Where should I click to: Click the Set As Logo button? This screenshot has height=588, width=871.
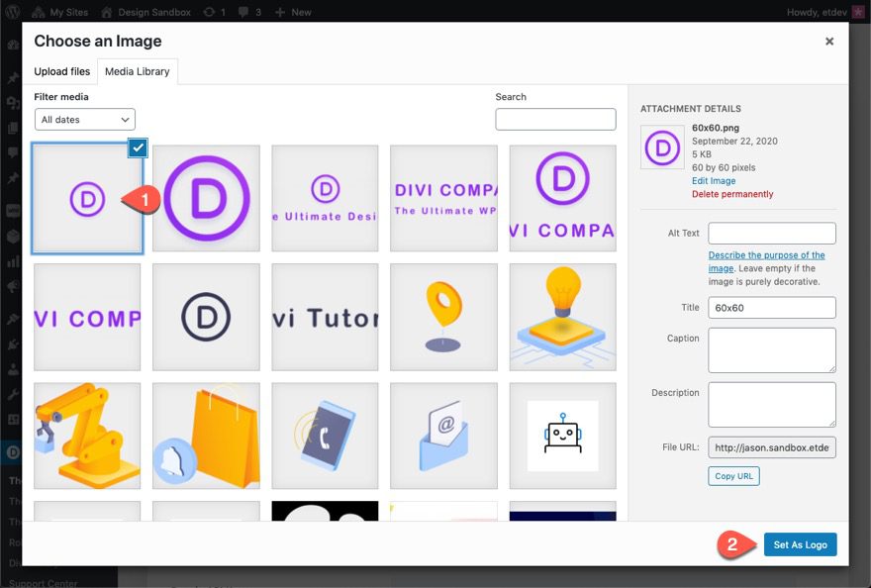800,544
